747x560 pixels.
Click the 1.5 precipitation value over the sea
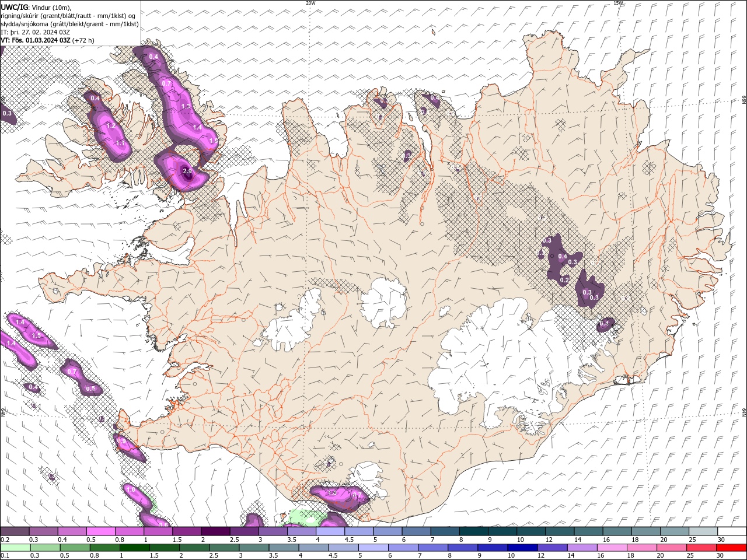click(36, 335)
